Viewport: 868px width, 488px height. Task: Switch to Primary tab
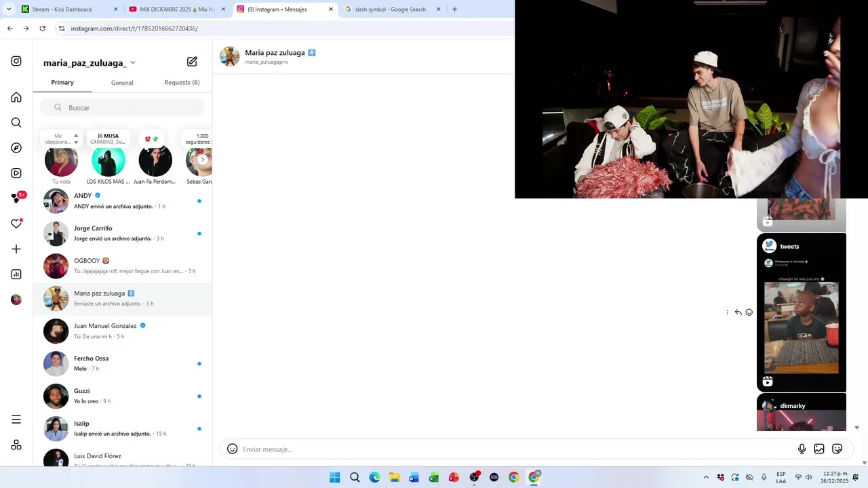(62, 83)
